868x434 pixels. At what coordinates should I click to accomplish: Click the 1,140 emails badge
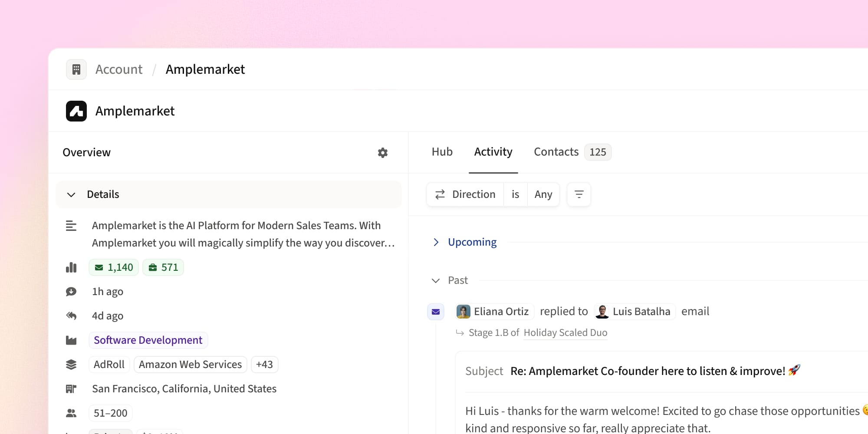114,267
